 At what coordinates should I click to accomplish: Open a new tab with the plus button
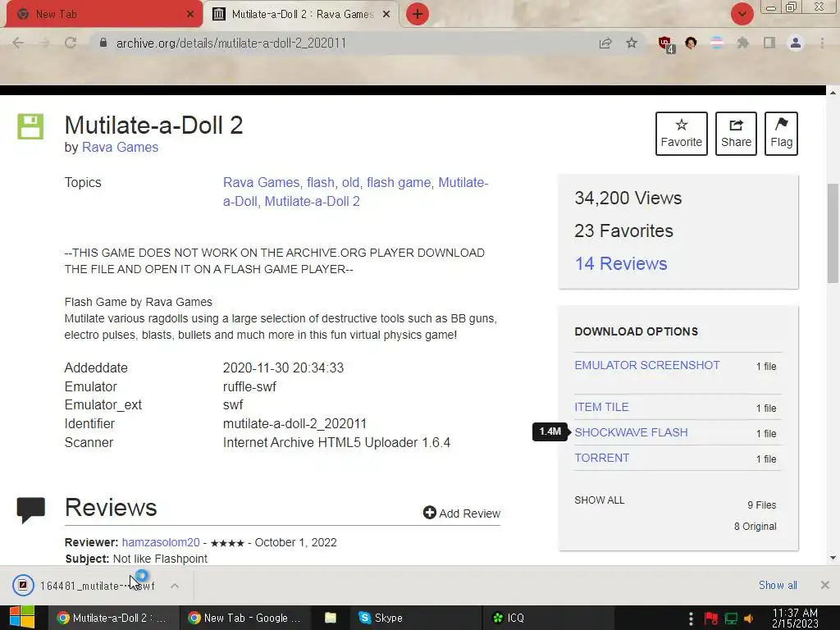pyautogui.click(x=418, y=14)
